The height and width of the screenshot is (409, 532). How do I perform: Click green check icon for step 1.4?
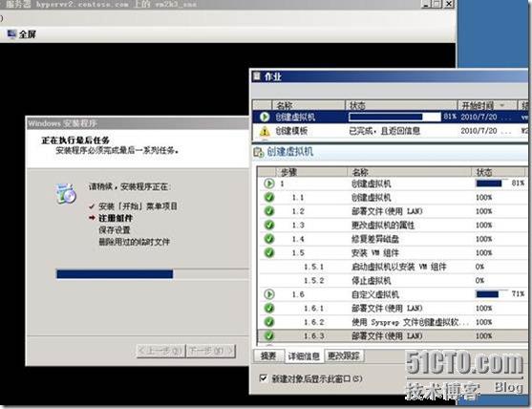pyautogui.click(x=269, y=239)
